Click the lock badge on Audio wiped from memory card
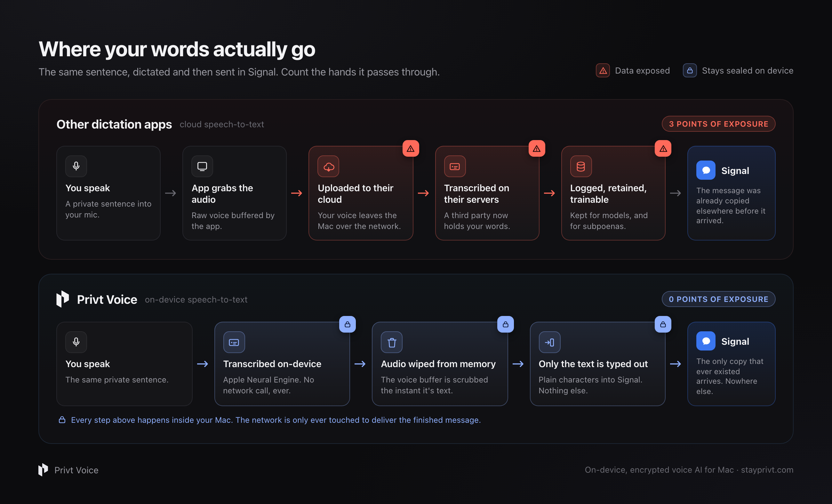This screenshot has height=504, width=832. (505, 324)
